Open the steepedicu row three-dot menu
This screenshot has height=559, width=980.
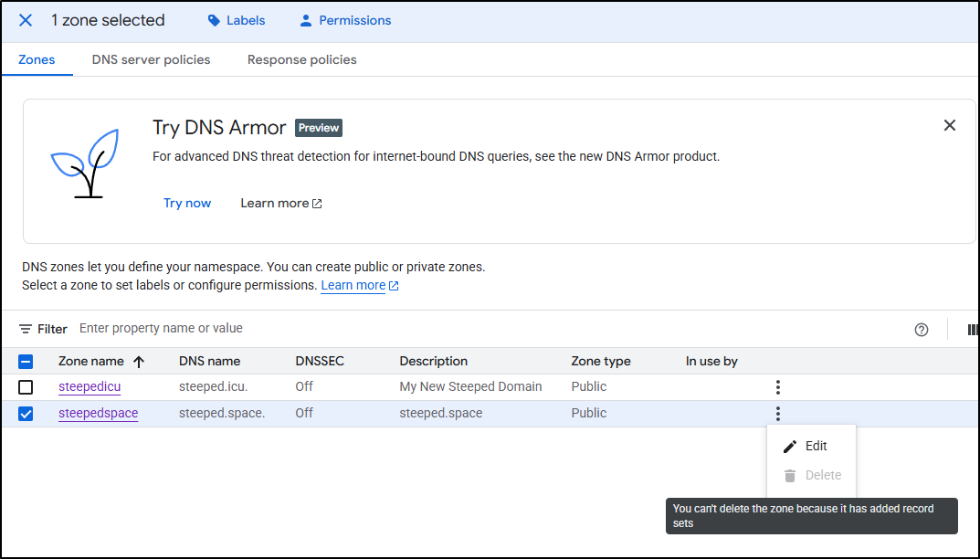click(x=777, y=387)
